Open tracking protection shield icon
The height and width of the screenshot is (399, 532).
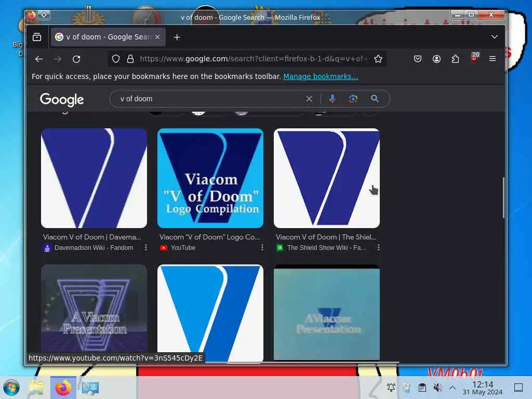pos(116,59)
